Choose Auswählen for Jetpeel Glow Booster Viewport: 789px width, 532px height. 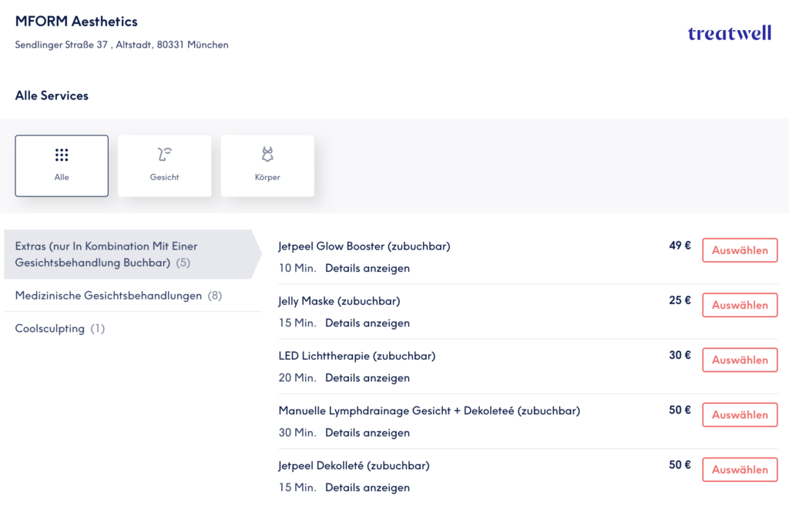coord(739,250)
